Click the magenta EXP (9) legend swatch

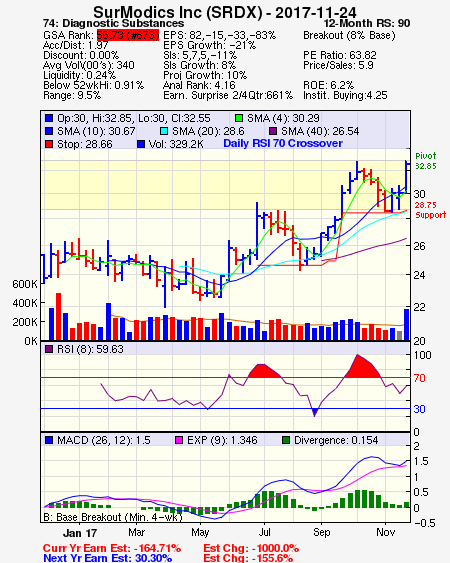coord(178,440)
